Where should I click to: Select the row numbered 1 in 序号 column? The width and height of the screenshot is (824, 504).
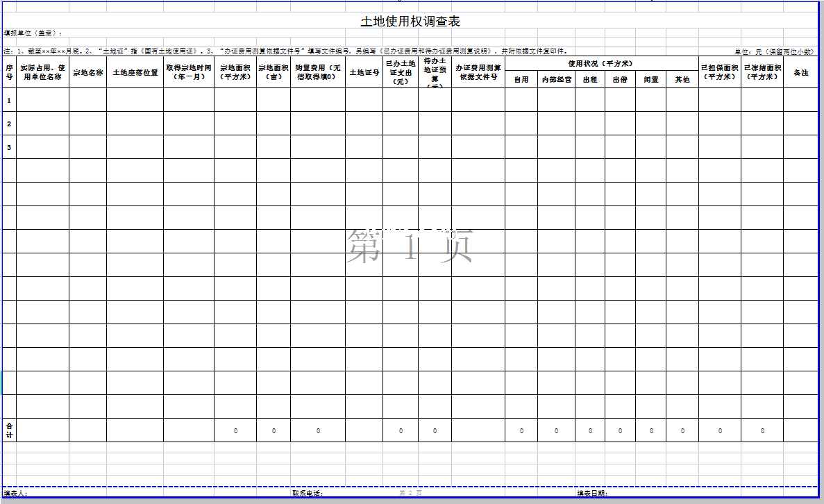coord(9,100)
